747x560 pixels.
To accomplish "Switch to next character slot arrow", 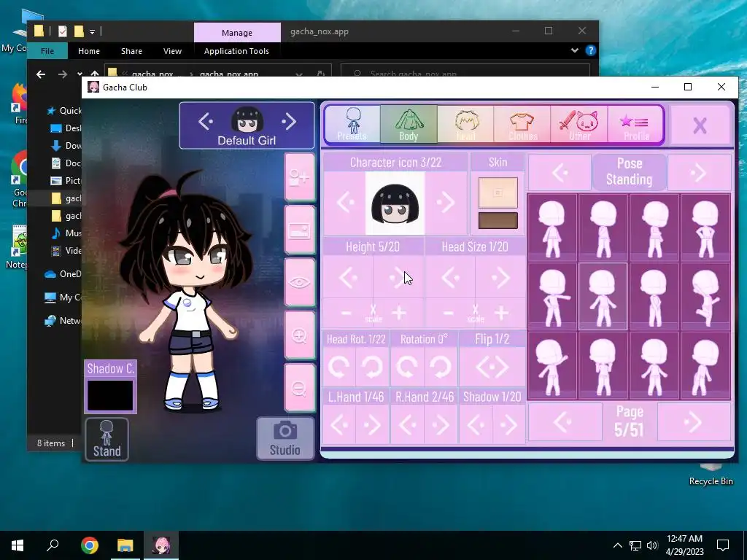I will [x=289, y=122].
